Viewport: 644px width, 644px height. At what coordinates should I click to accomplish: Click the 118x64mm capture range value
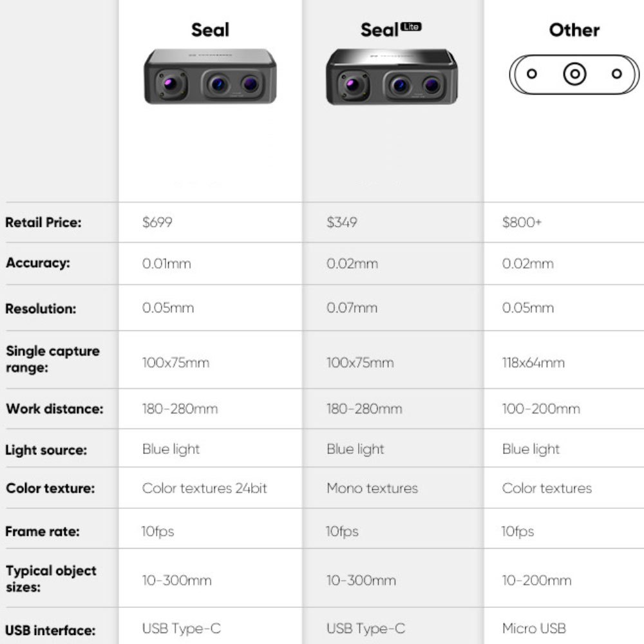pos(533,363)
